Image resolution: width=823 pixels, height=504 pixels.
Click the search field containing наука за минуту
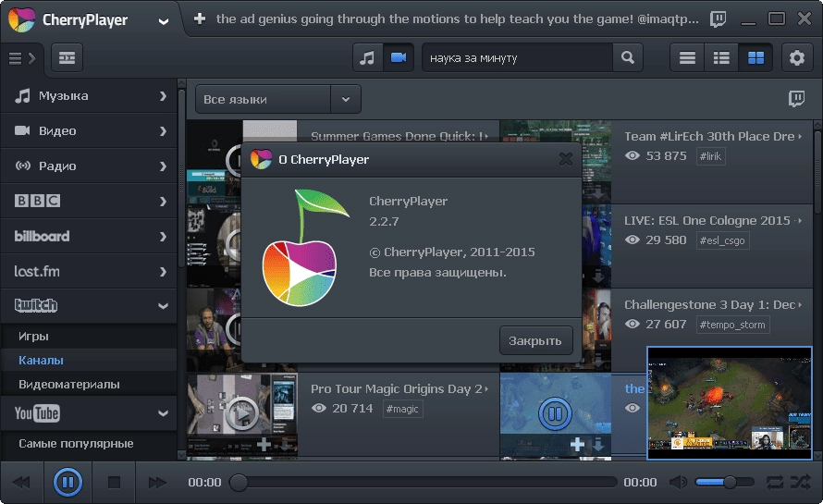point(517,57)
